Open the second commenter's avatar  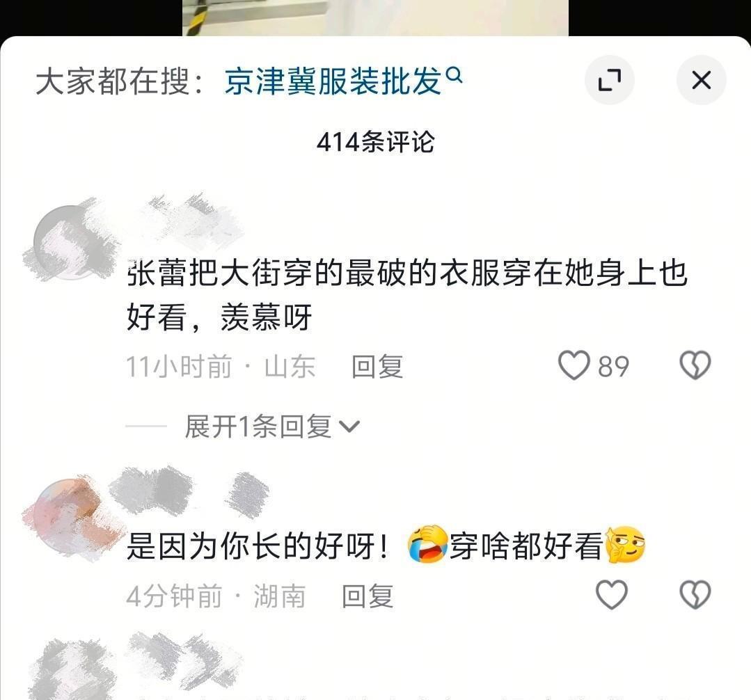(71, 516)
